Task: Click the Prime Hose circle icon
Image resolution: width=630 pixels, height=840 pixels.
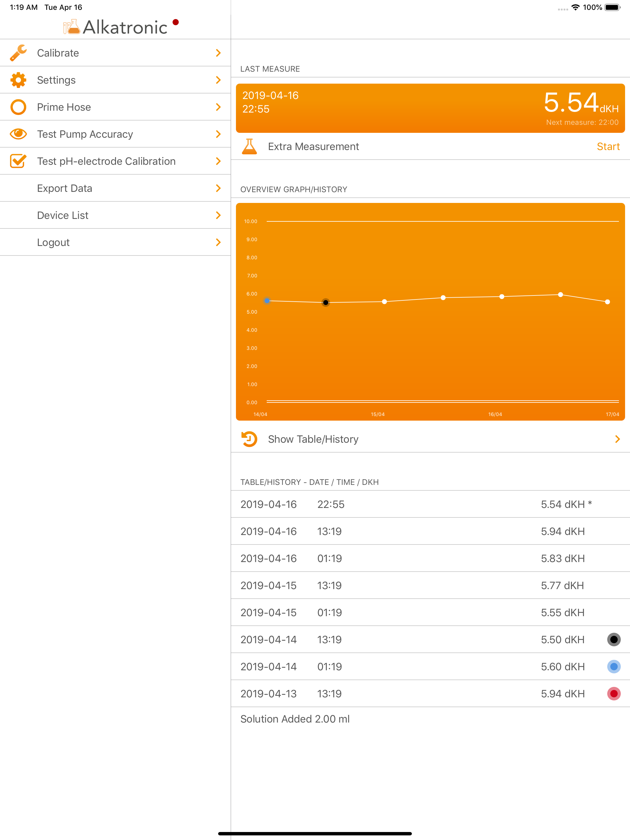Action: coord(18,107)
